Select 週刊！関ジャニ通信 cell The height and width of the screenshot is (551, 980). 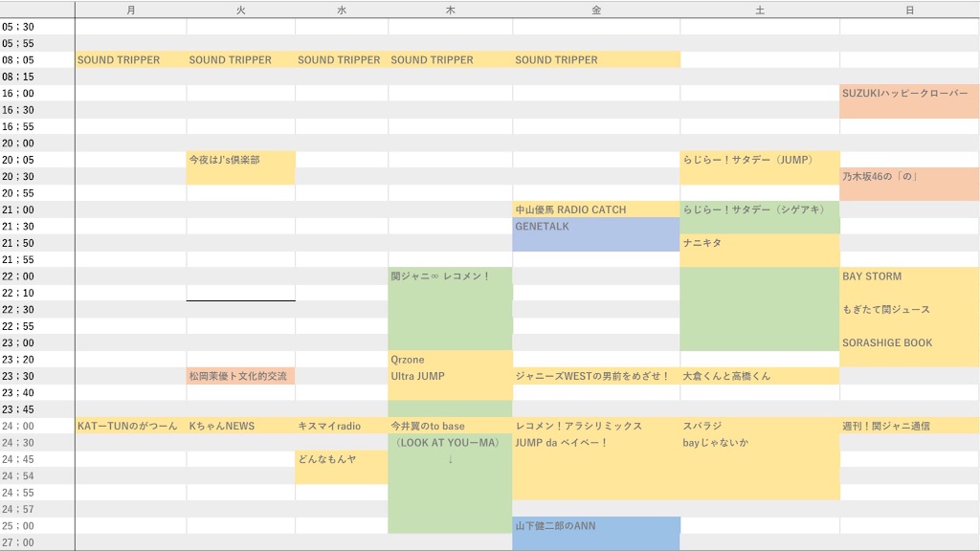(909, 426)
